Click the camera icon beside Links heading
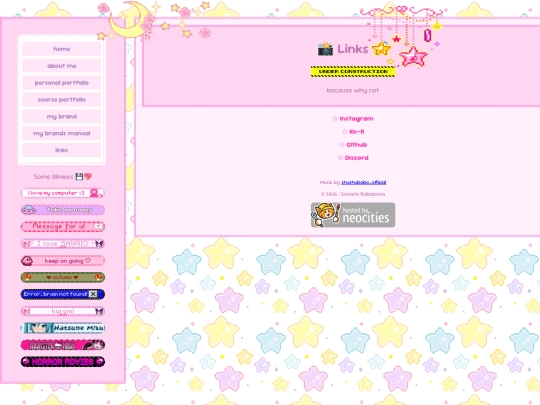Viewport: 540px width, 405px height. click(x=325, y=49)
